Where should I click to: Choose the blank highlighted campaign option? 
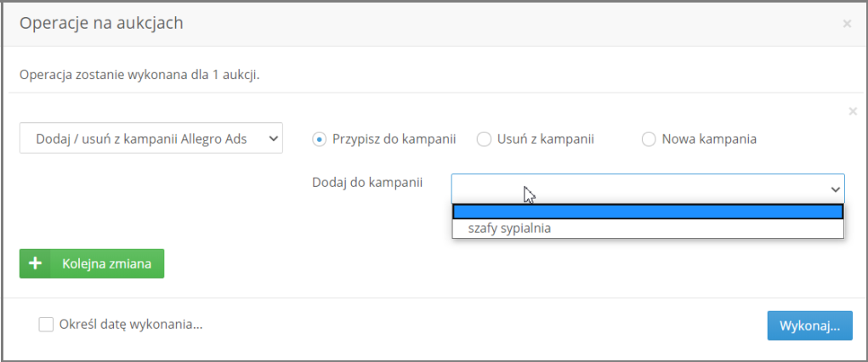[648, 212]
